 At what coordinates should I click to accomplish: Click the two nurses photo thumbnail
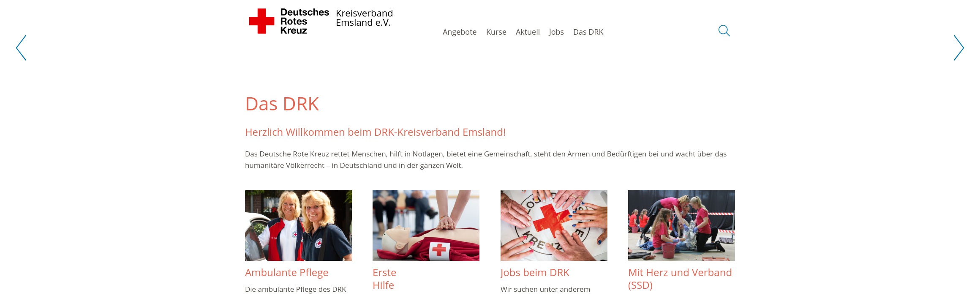click(x=298, y=225)
